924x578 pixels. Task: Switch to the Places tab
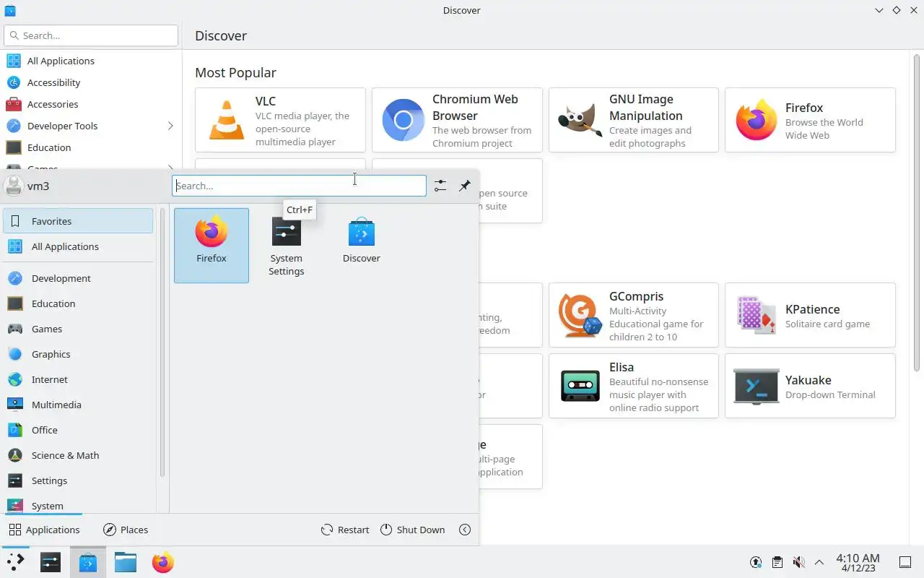click(126, 530)
